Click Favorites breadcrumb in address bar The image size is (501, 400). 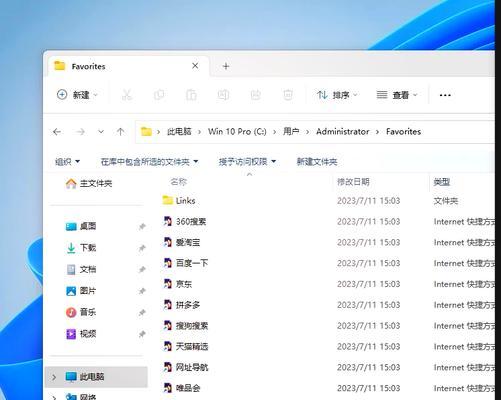[403, 132]
